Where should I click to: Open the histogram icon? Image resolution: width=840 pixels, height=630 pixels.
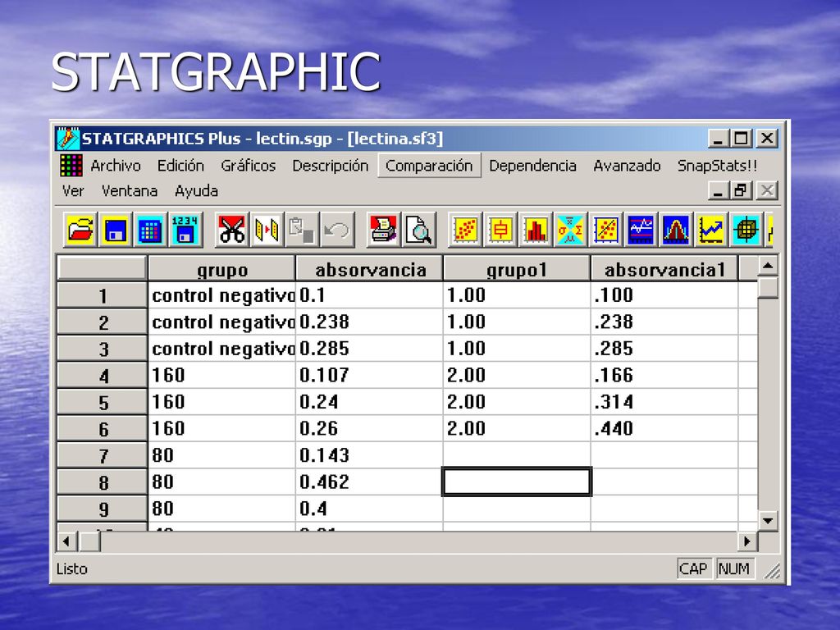point(535,230)
